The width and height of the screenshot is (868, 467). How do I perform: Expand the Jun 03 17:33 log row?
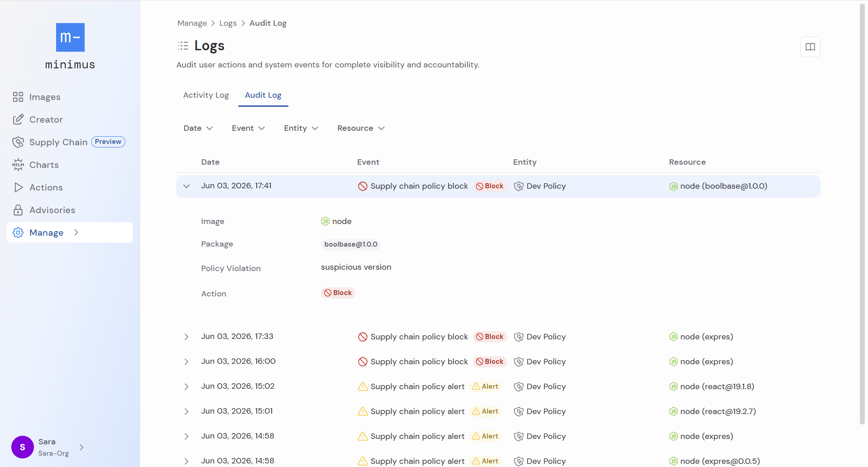tap(186, 337)
